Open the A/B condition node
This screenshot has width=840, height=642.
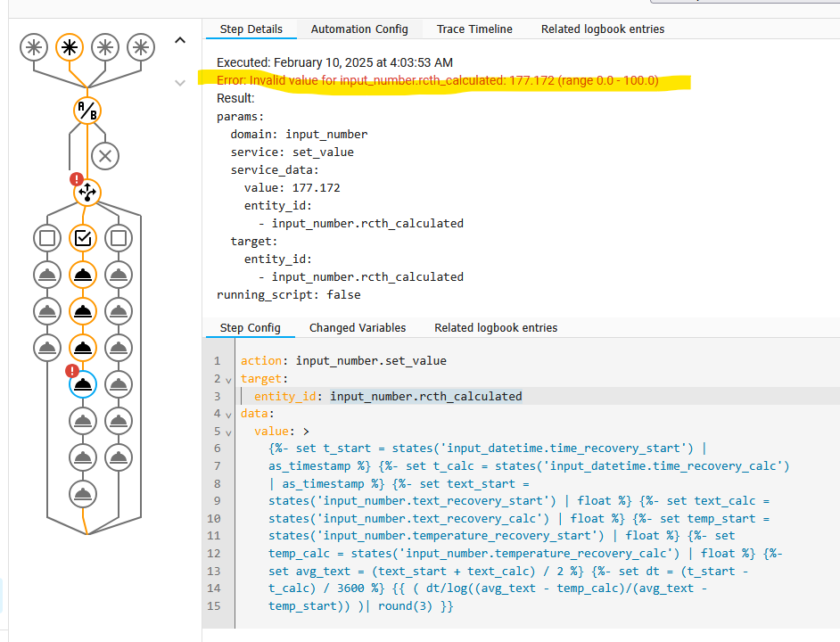[86, 111]
